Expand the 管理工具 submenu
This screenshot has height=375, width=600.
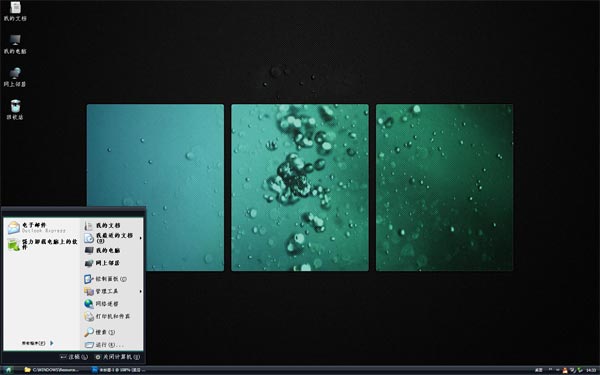(x=112, y=292)
